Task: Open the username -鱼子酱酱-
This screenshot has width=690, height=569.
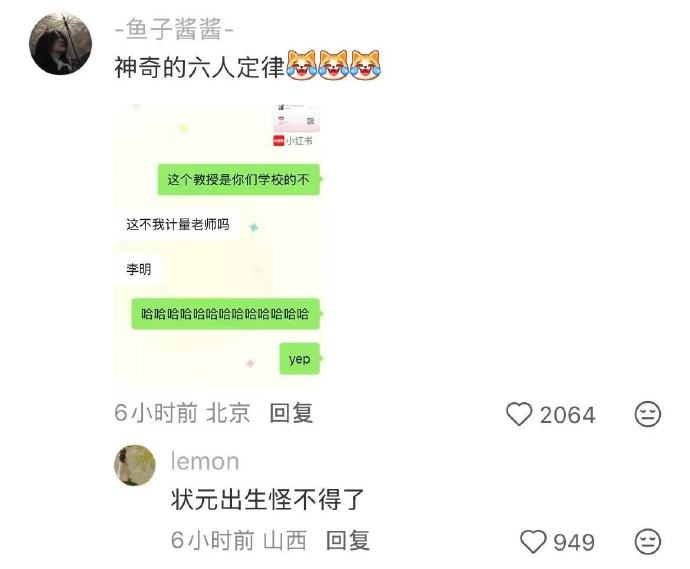Action: click(x=174, y=29)
